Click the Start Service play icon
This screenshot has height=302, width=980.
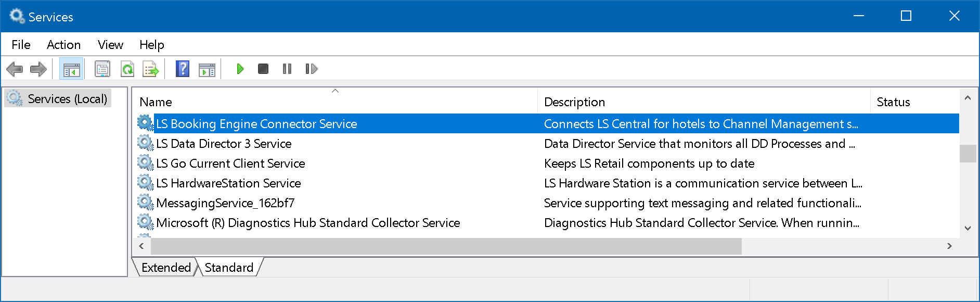point(240,69)
